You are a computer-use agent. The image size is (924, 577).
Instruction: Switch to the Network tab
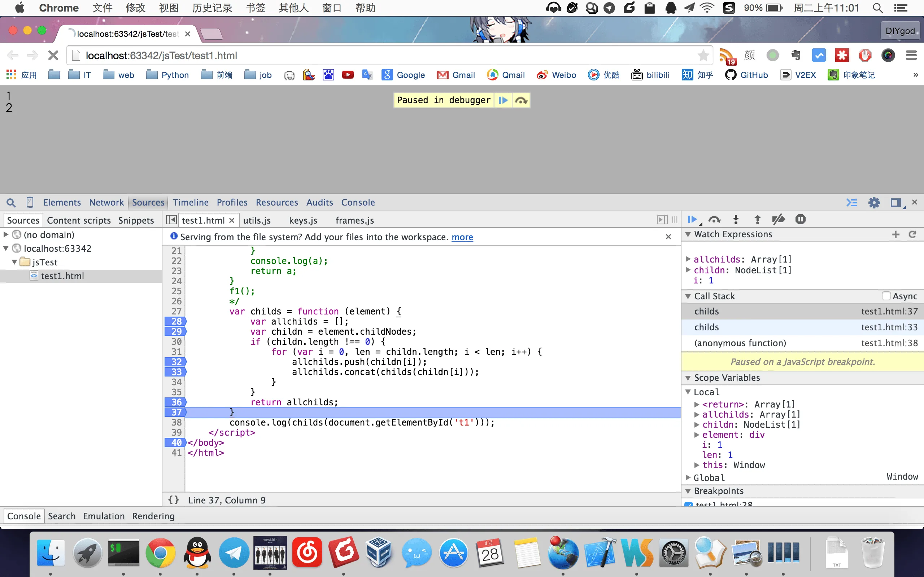click(x=106, y=202)
